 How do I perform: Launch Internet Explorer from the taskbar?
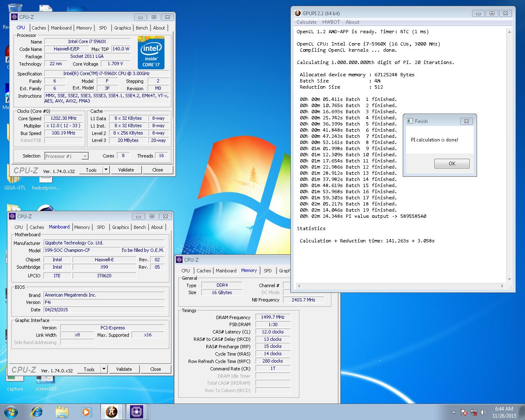[x=37, y=411]
